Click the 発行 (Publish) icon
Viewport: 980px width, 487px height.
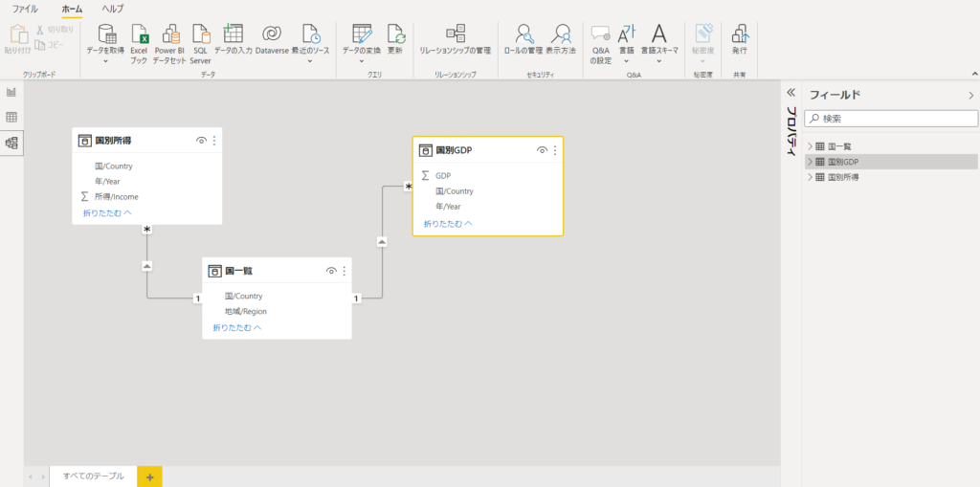(x=740, y=33)
